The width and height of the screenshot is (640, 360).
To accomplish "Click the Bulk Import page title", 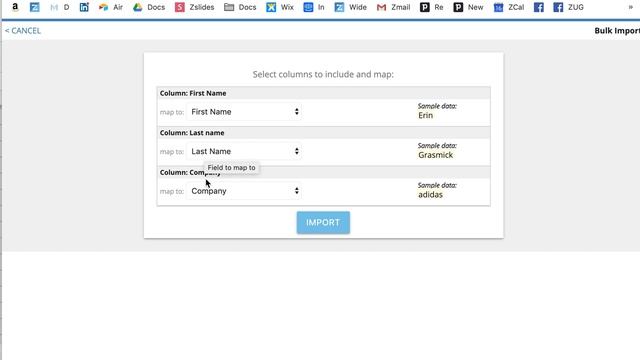I will coord(617,31).
